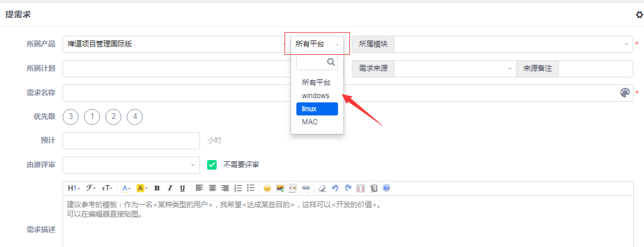Click into the 需求描述 editor area
This screenshot has width=644, height=247.
point(348,221)
